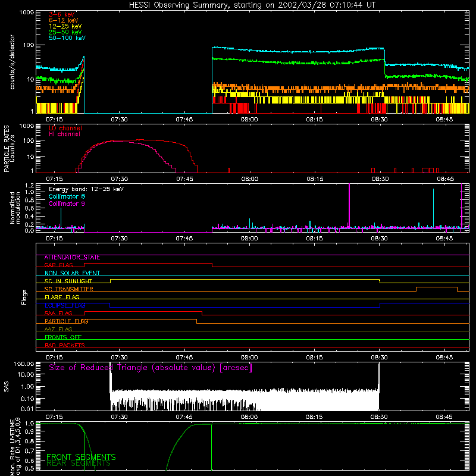This screenshot has width=476, height=476.
Task: Click the Energy band: 12-25 keV label
Action: pyautogui.click(x=86, y=189)
